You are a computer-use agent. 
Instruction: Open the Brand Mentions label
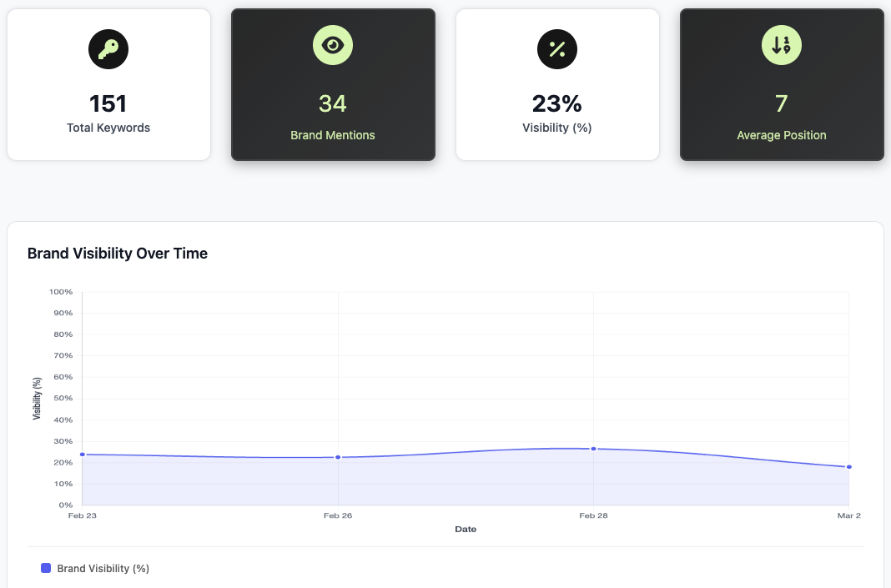pos(333,135)
